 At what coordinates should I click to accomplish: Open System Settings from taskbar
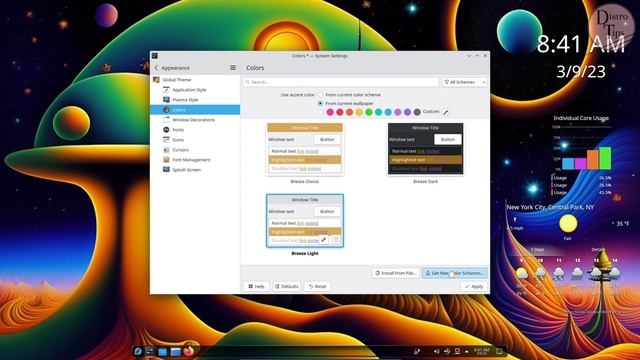150,351
